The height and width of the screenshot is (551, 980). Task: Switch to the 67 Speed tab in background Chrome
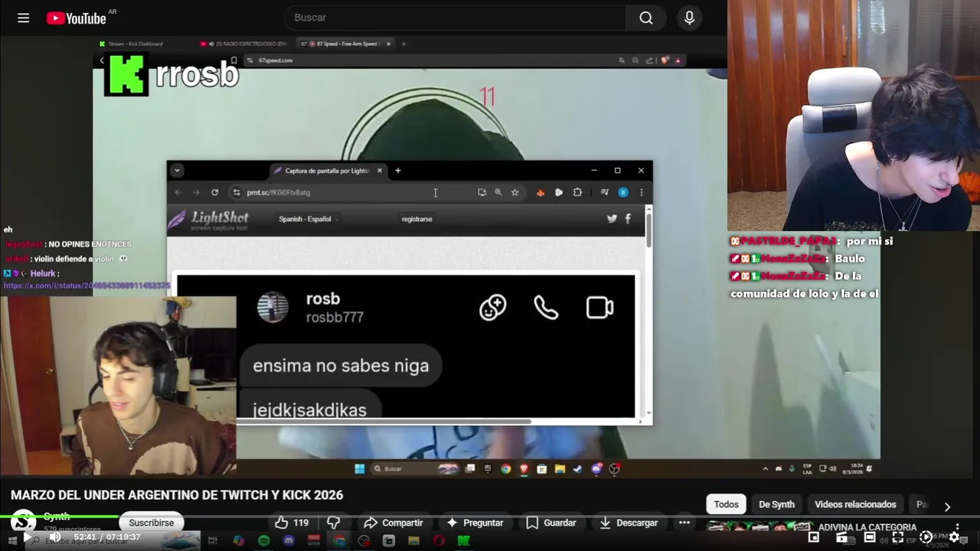[345, 44]
